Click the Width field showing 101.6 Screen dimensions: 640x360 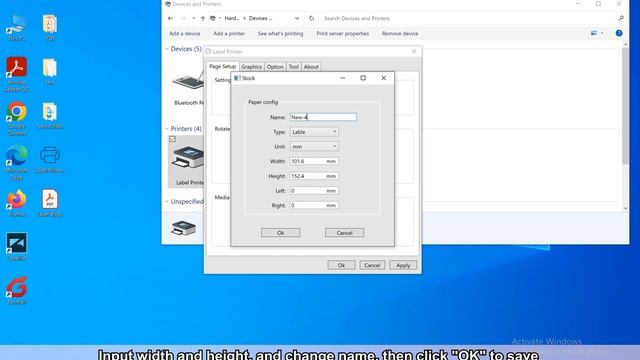point(314,161)
